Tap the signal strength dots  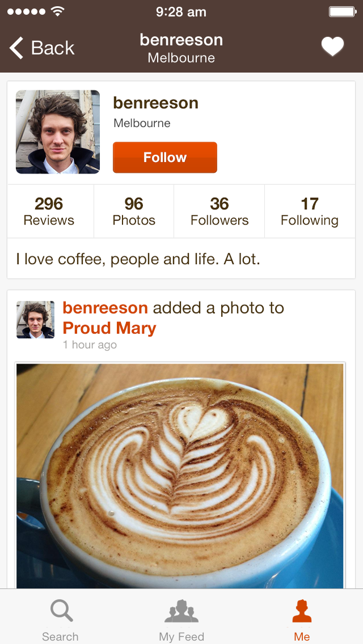click(x=26, y=11)
